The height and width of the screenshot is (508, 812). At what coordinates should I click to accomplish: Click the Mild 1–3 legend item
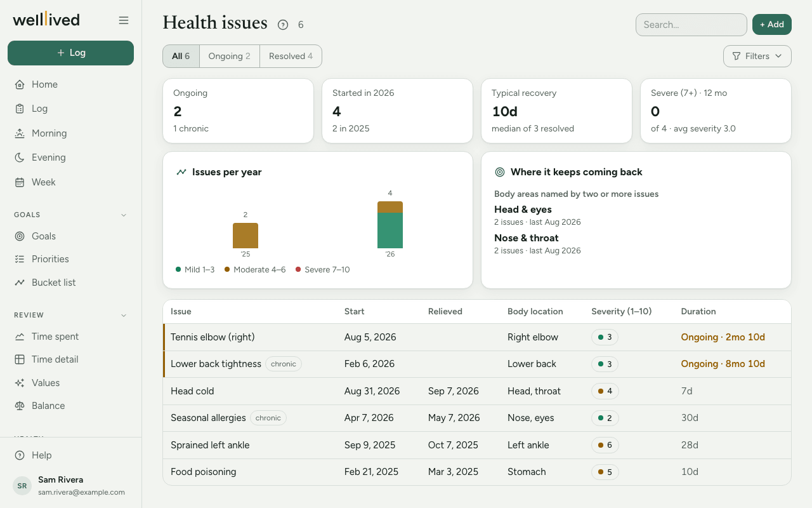[x=195, y=270]
